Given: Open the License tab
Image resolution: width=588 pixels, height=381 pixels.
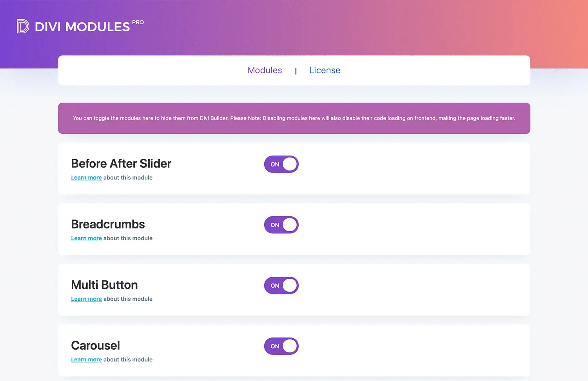Looking at the screenshot, I should point(325,70).
